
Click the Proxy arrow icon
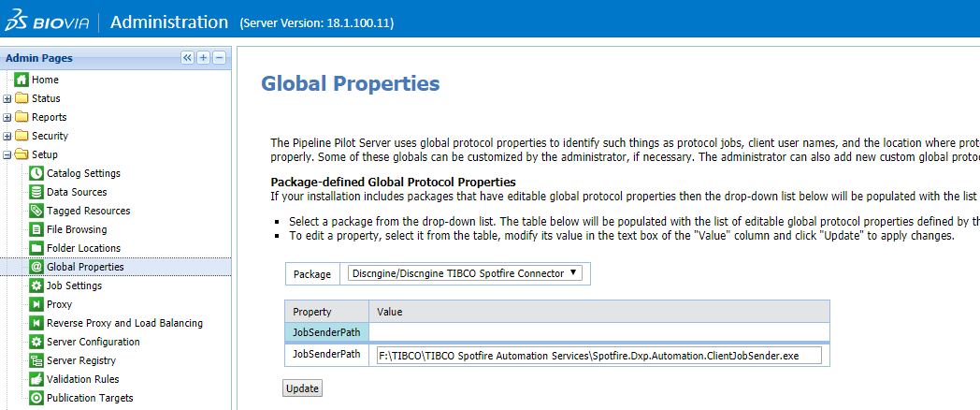36,304
